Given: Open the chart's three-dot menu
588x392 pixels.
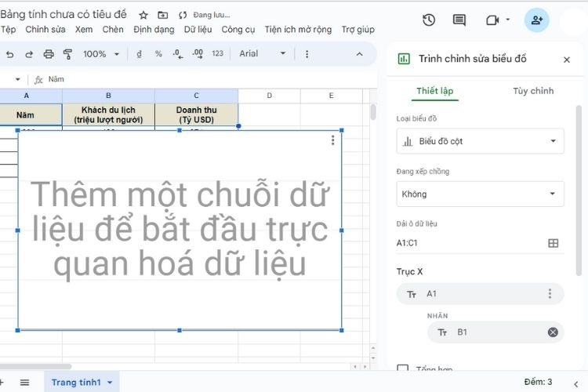Looking at the screenshot, I should [x=332, y=140].
